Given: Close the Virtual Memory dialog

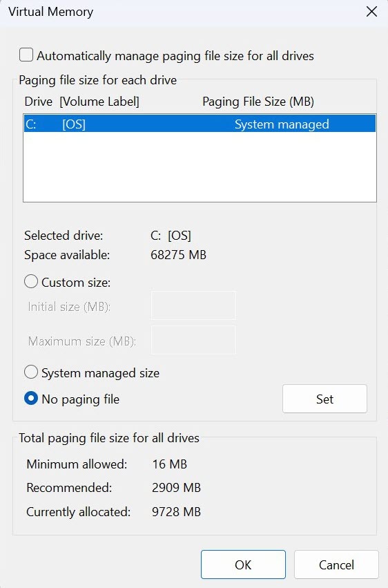Looking at the screenshot, I should (371, 12).
